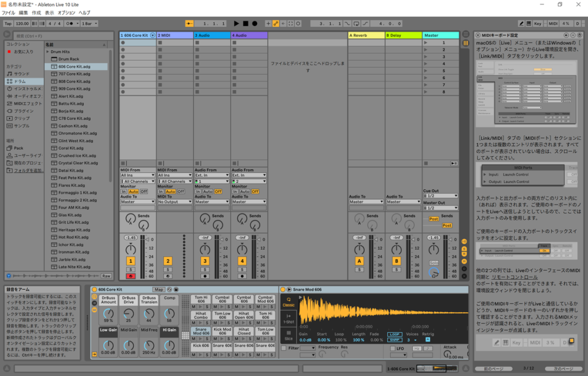Viewport: 588px width, 376px height.
Task: Select the Snare Mod 606 drum pad
Action: (x=201, y=331)
